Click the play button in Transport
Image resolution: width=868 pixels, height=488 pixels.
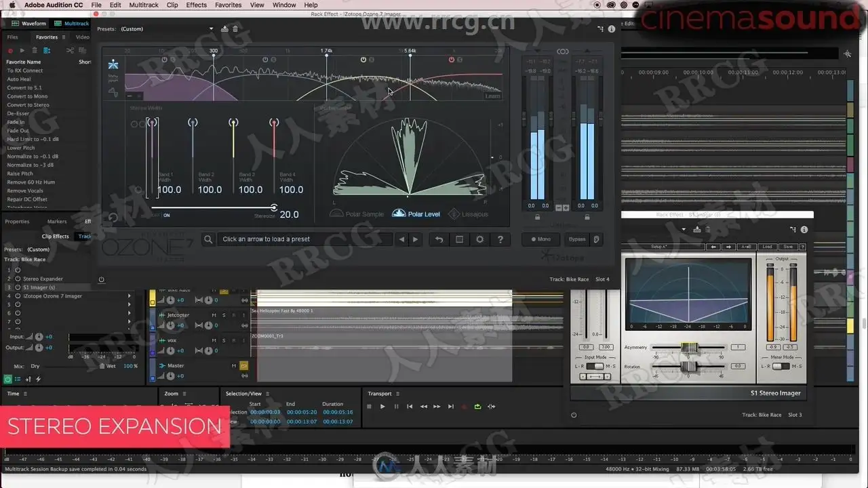click(x=382, y=407)
